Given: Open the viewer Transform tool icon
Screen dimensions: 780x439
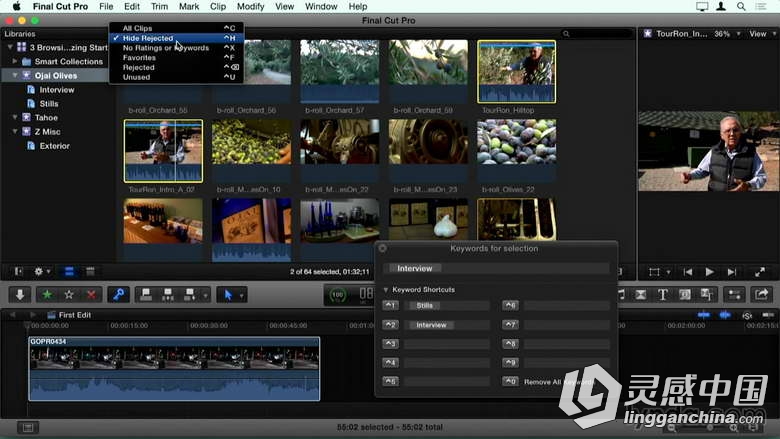Looking at the screenshot, I should tap(654, 272).
